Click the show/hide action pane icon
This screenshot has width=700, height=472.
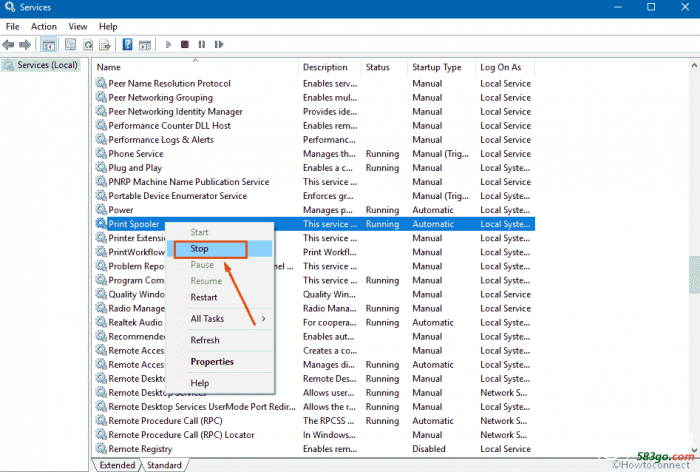145,45
